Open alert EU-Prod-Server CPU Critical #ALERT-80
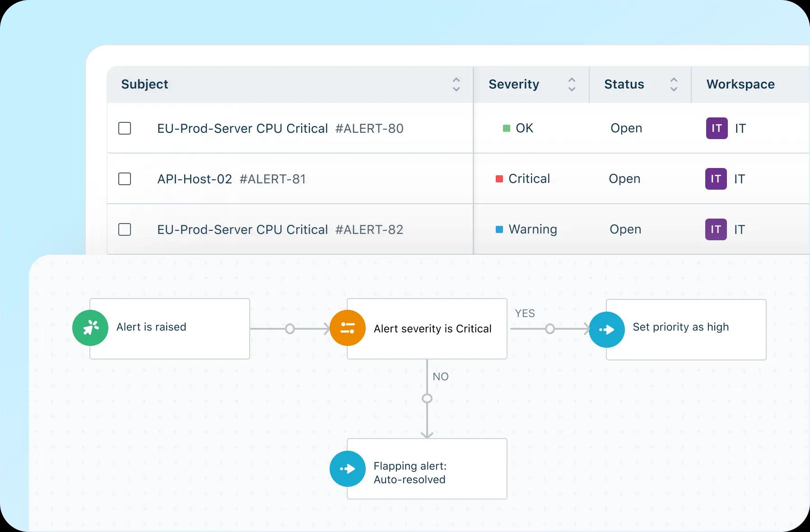The width and height of the screenshot is (810, 532). point(280,129)
